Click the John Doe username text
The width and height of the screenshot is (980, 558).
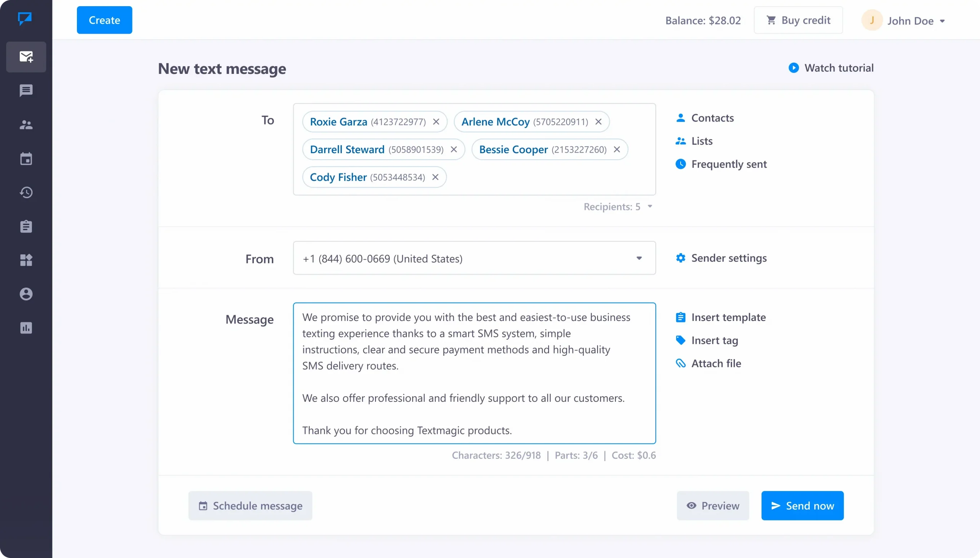tap(910, 21)
